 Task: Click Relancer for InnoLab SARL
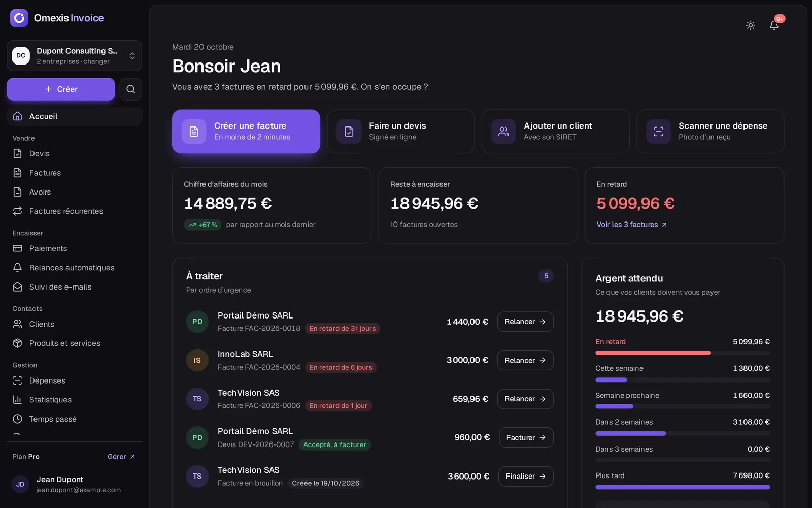pos(525,360)
